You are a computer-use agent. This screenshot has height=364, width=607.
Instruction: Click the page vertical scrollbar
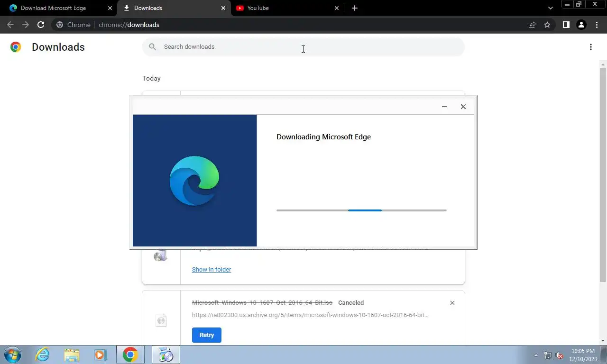coord(603,175)
